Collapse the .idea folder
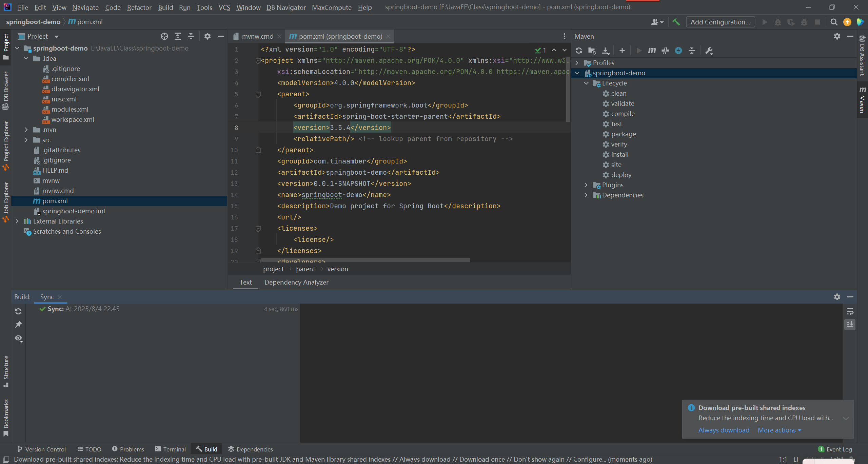The image size is (868, 464). point(26,58)
